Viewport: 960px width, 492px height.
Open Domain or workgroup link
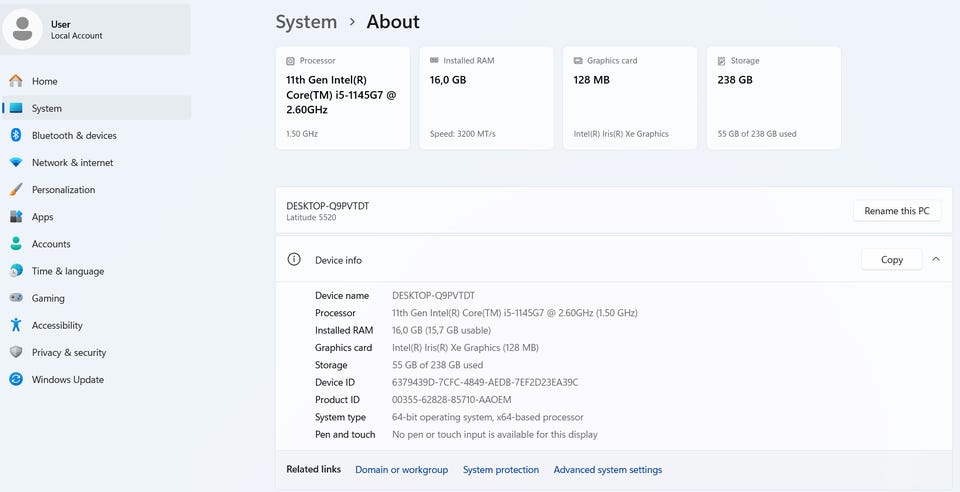click(x=402, y=469)
